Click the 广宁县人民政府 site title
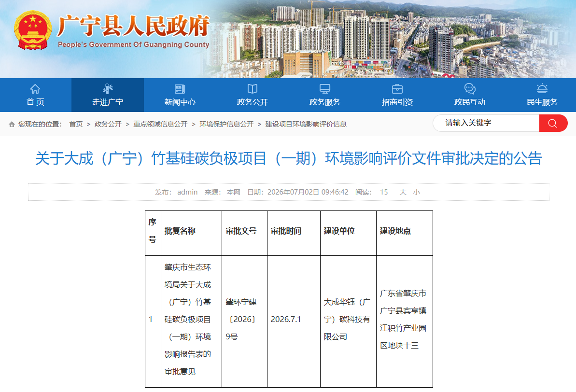The image size is (576, 392). tap(133, 26)
